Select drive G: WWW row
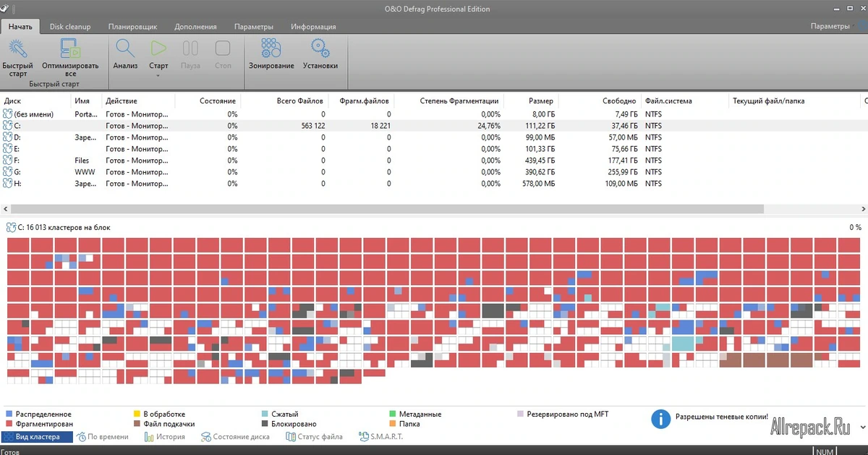868x455 pixels. (434, 172)
